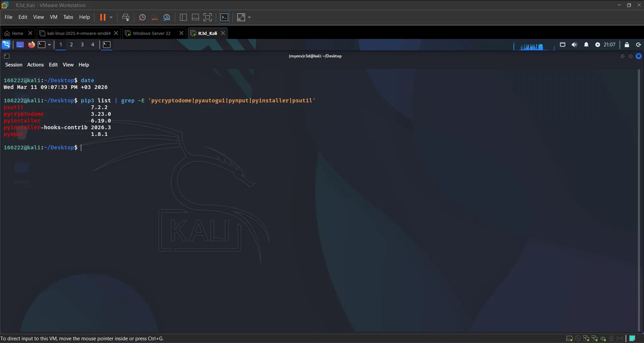Switch to workspace 3
The image size is (644, 343).
82,45
